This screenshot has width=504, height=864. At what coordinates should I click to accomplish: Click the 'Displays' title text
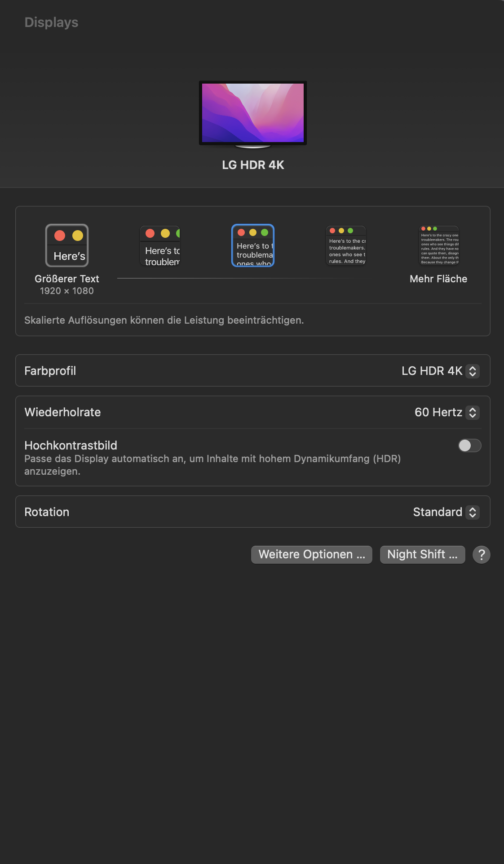[x=51, y=22]
